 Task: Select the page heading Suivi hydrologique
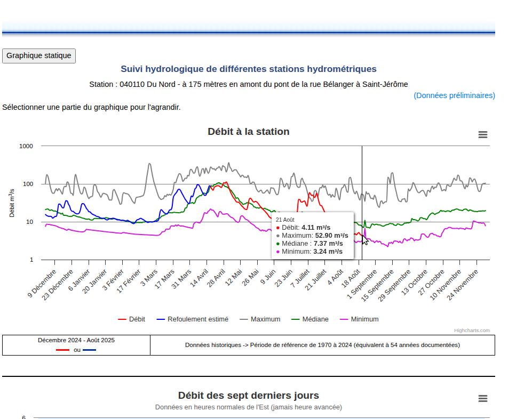coord(249,69)
